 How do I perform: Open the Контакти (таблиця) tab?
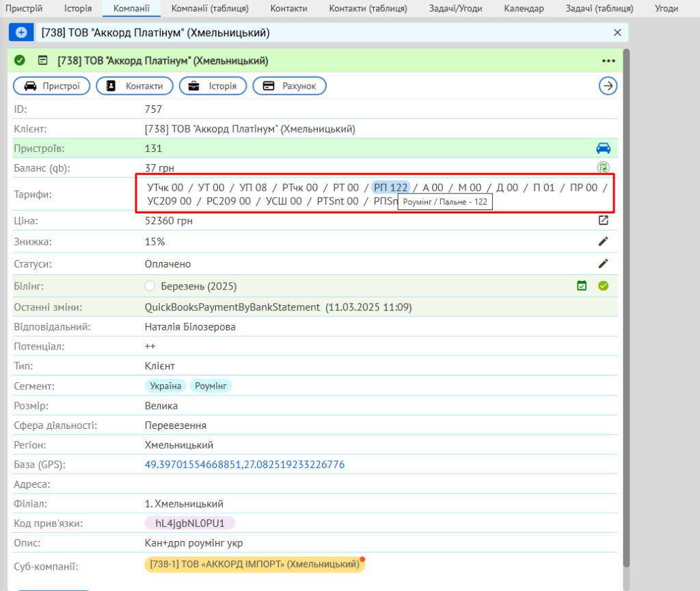coord(368,8)
